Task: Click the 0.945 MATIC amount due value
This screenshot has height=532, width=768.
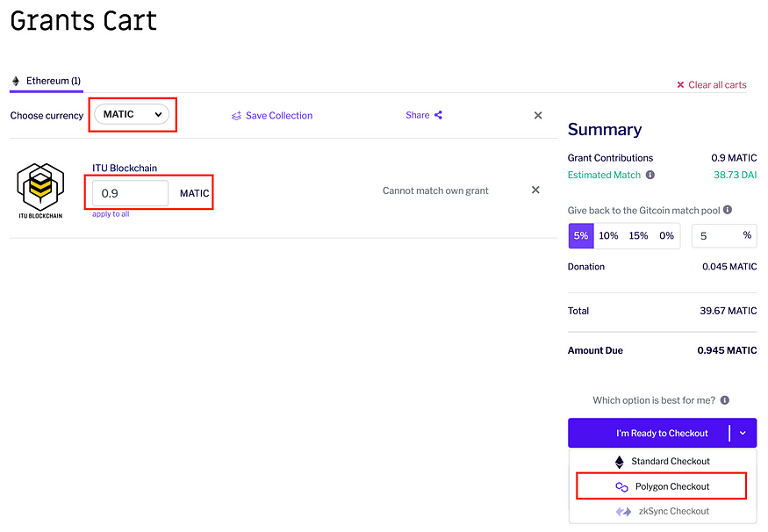Action: coord(727,350)
